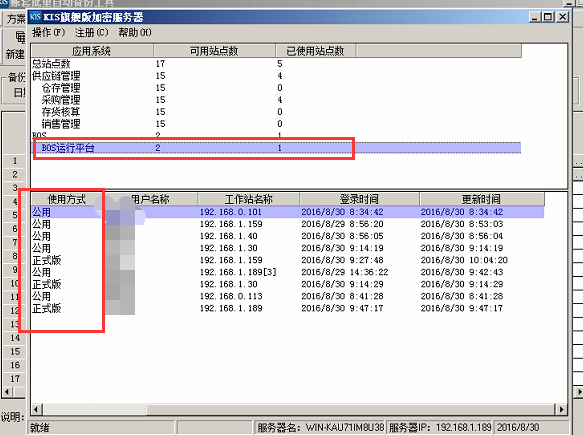Click the KIS application icon in title bar
The image size is (583, 435).
35,17
